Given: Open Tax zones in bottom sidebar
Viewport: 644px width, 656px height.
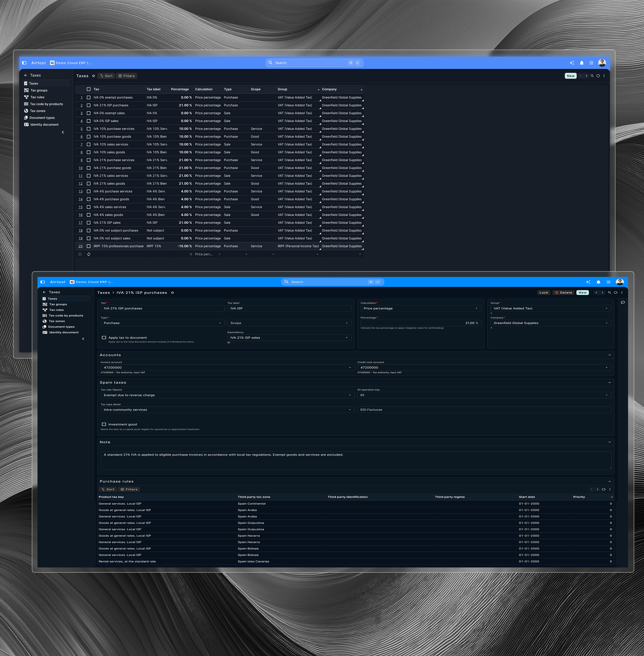Looking at the screenshot, I should point(56,321).
